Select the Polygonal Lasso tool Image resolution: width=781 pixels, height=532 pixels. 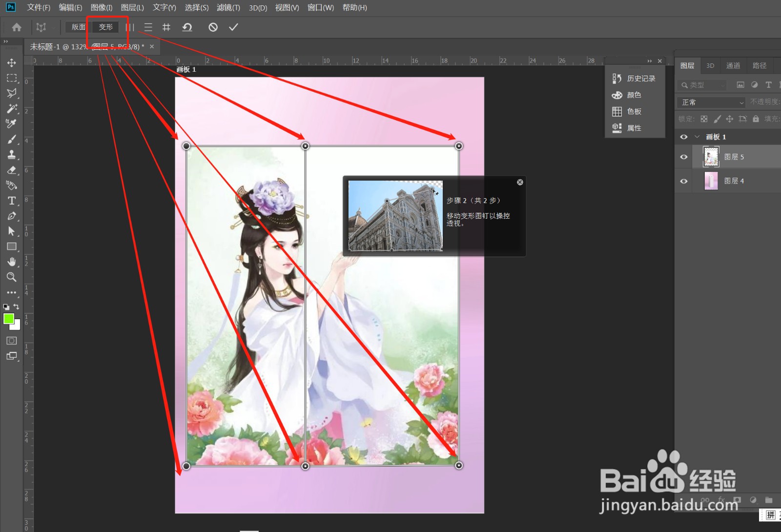(12, 93)
